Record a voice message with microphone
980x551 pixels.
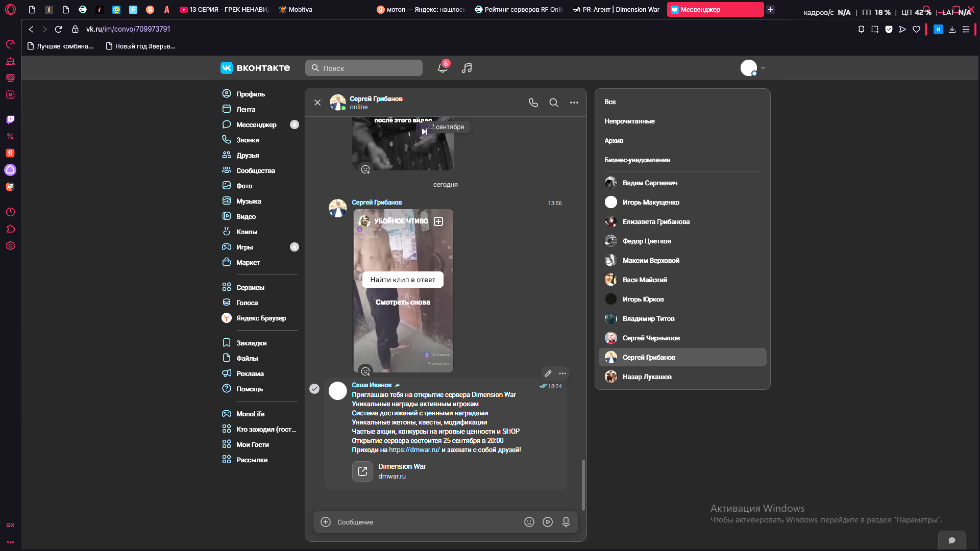[566, 522]
